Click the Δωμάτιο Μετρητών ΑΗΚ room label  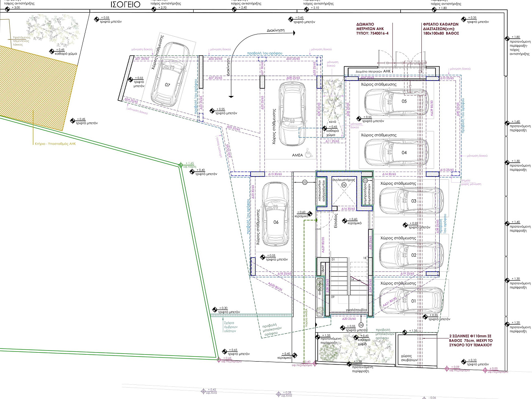(x=373, y=72)
